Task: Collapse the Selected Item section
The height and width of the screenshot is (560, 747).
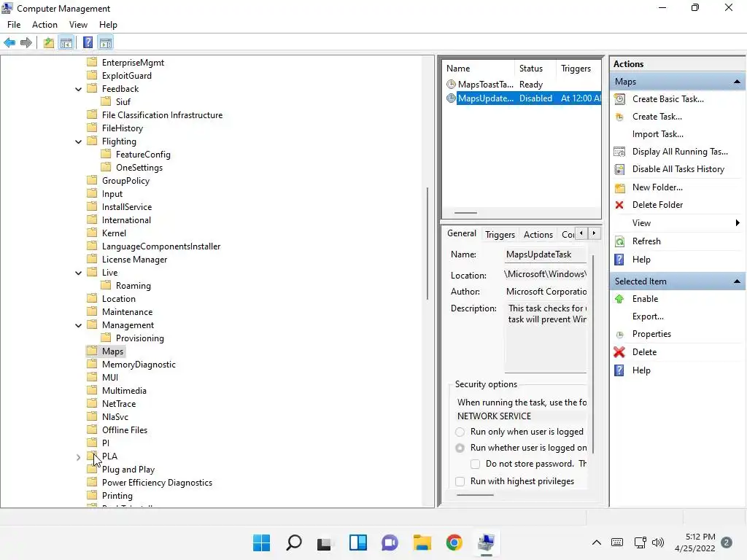Action: point(737,281)
